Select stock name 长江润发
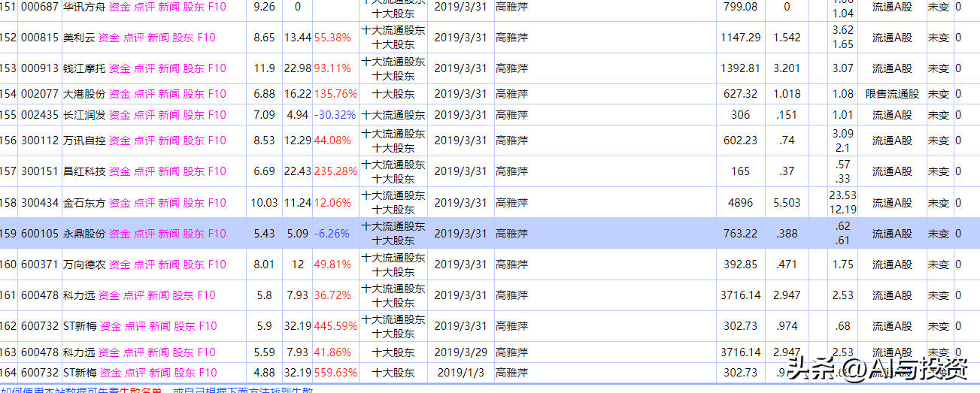This screenshot has height=393, width=980. 84,114
